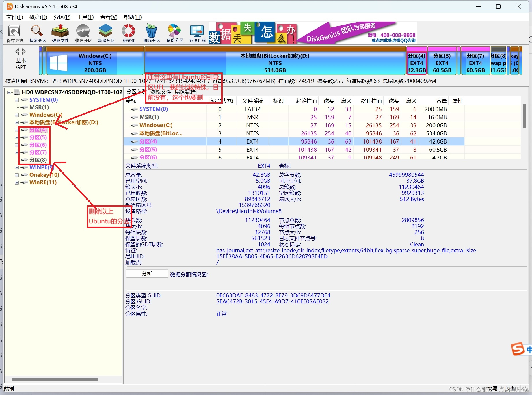
Task: Click the drive icon in the Windows(C:) table row
Action: tap(134, 125)
